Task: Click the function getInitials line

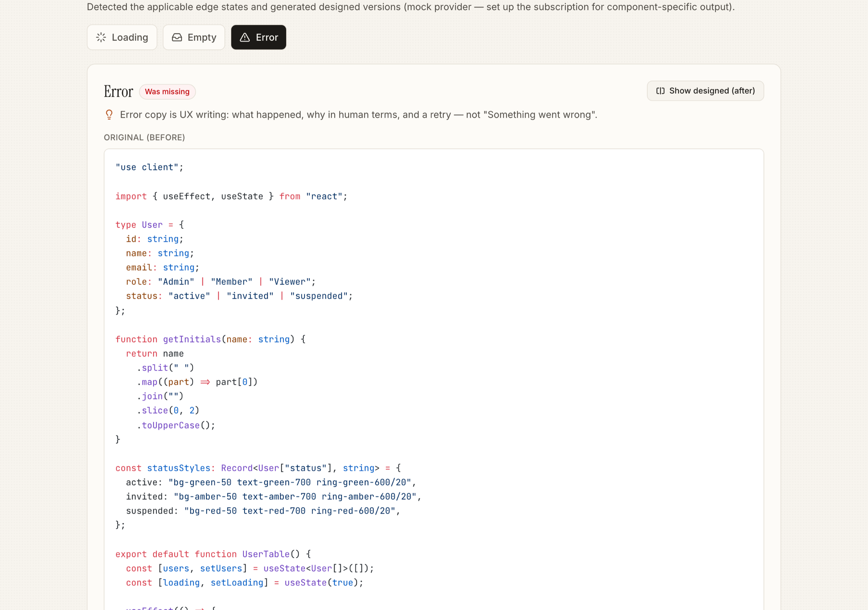Action: click(x=210, y=340)
